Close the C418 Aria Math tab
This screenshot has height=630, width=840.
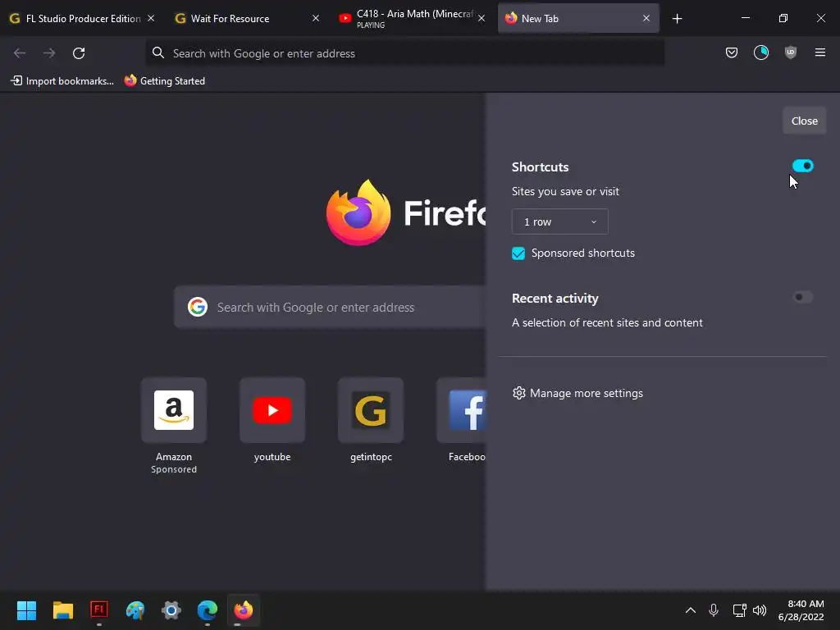pyautogui.click(x=481, y=18)
